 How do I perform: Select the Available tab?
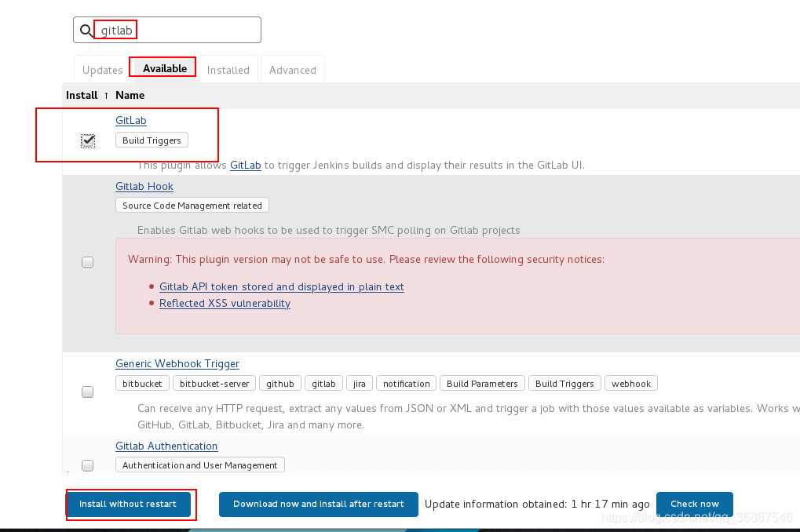click(x=164, y=68)
